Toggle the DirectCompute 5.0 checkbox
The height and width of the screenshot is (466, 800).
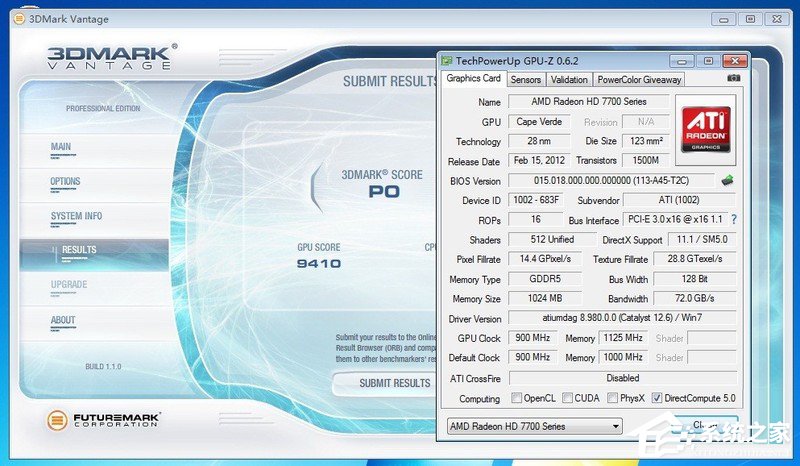pos(657,398)
